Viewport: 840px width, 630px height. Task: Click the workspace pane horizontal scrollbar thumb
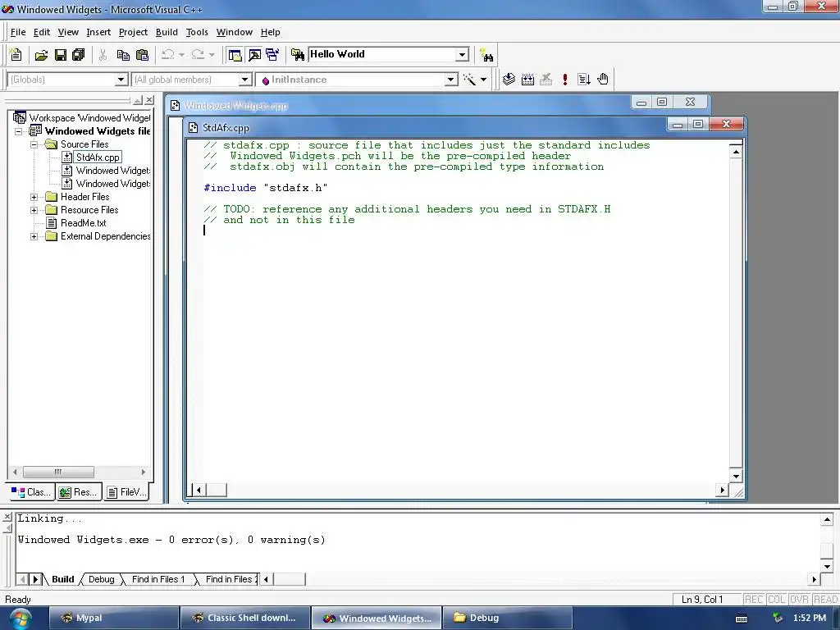point(58,472)
